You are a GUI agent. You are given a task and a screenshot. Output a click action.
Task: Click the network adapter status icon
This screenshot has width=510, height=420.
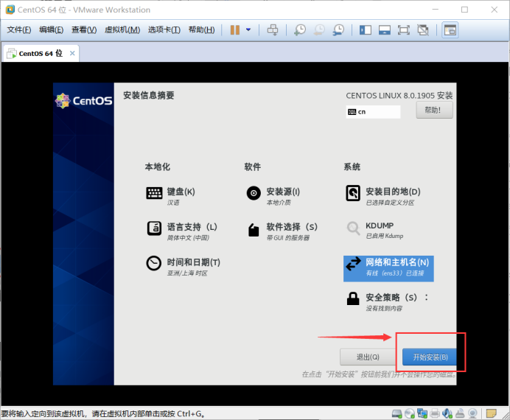coord(422,413)
